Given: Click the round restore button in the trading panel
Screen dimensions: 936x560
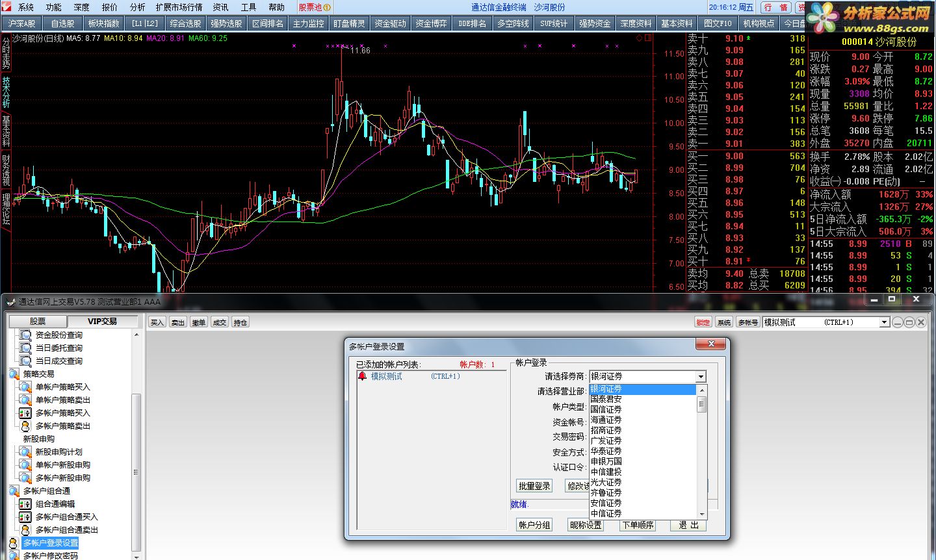Looking at the screenshot, I should coord(909,322).
